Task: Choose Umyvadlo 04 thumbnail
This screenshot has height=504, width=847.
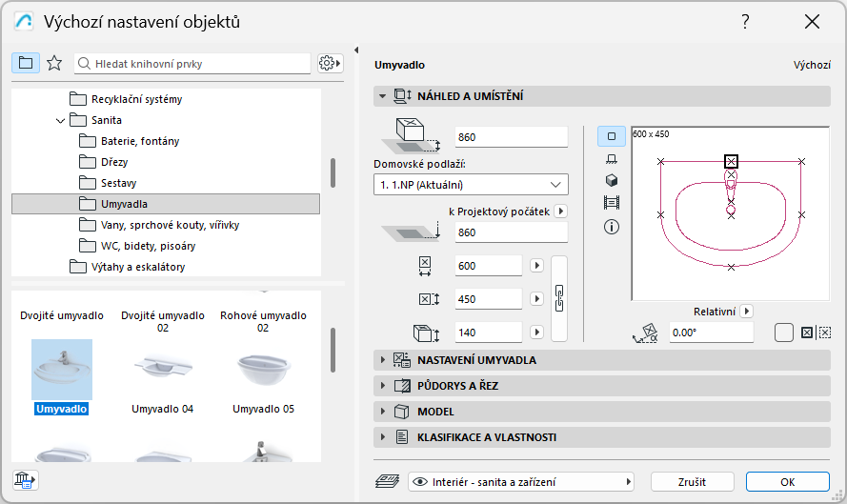Action: [x=162, y=372]
